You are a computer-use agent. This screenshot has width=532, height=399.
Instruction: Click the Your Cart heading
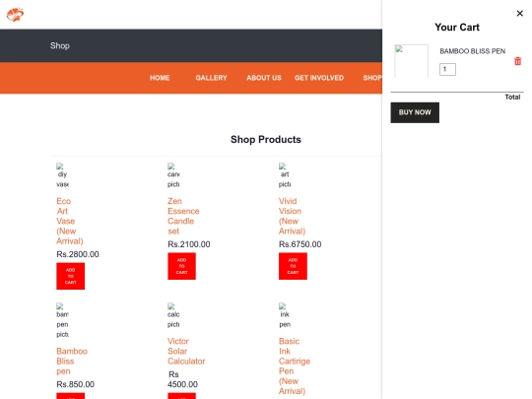coord(457,28)
